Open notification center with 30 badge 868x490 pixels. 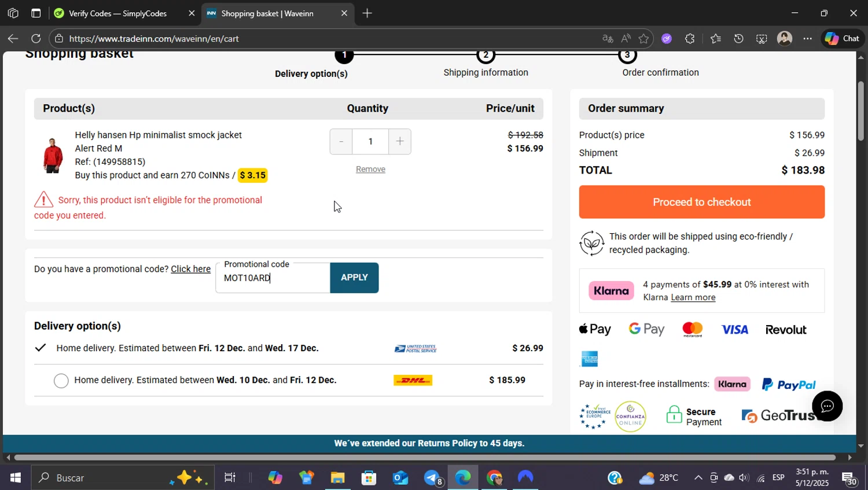849,479
